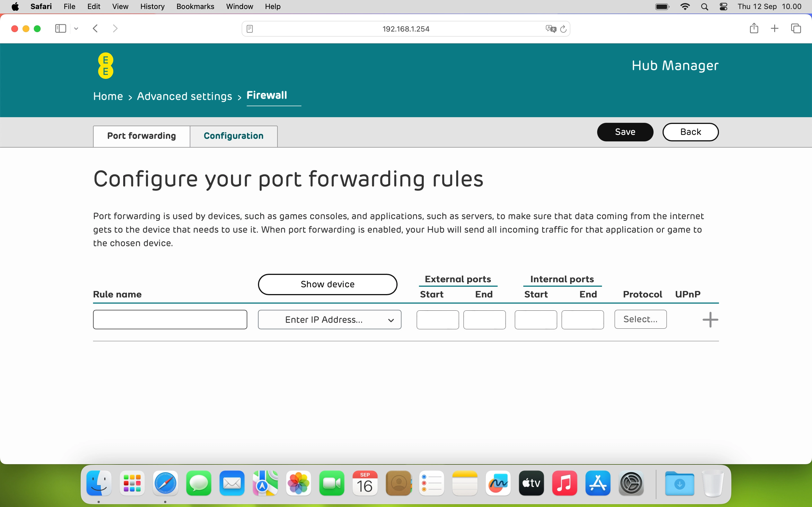Go back with the left arrow

pos(95,28)
